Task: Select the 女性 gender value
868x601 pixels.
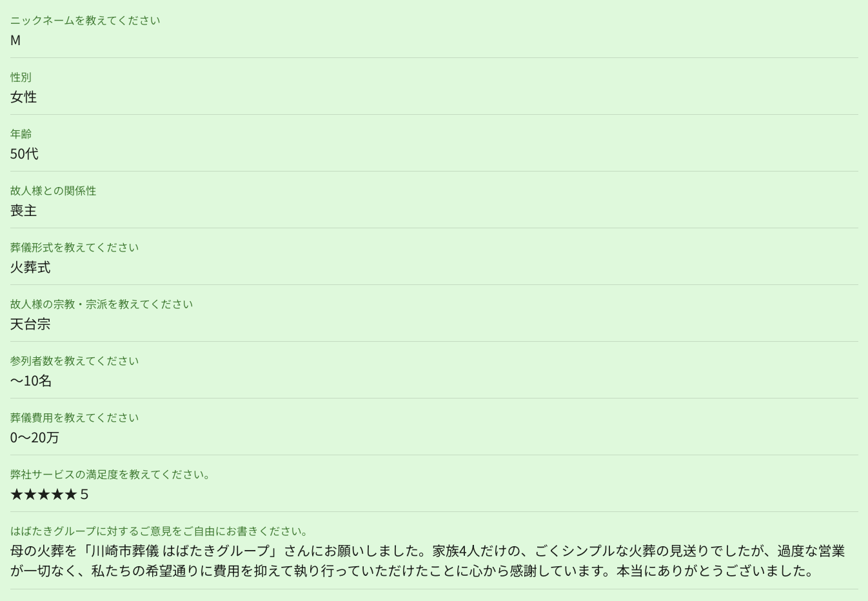Action: (x=23, y=97)
